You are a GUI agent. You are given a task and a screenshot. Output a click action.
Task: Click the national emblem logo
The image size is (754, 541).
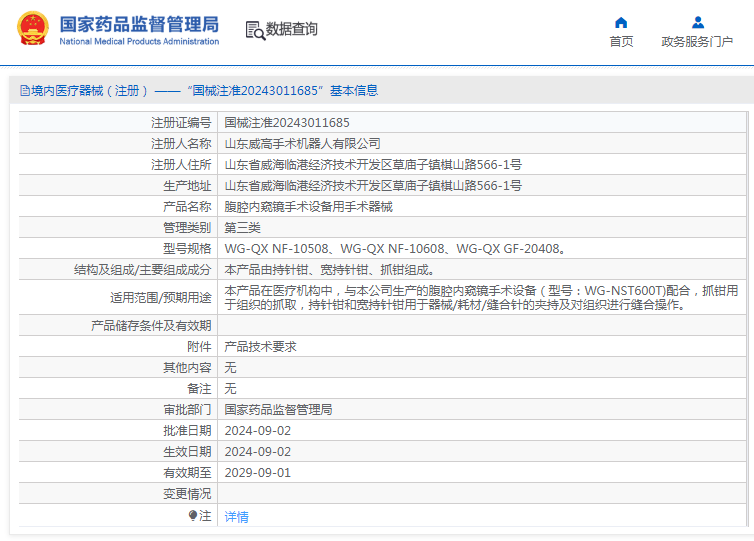33,28
